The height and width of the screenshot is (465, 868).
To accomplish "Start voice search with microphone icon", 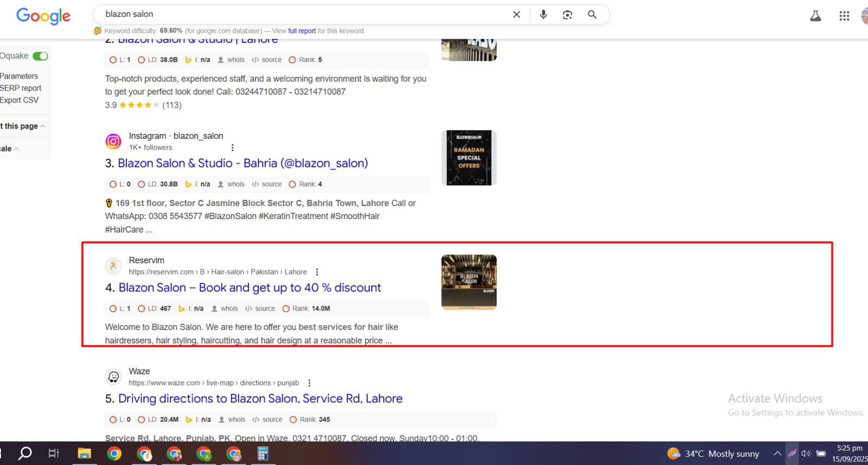I will [x=543, y=15].
